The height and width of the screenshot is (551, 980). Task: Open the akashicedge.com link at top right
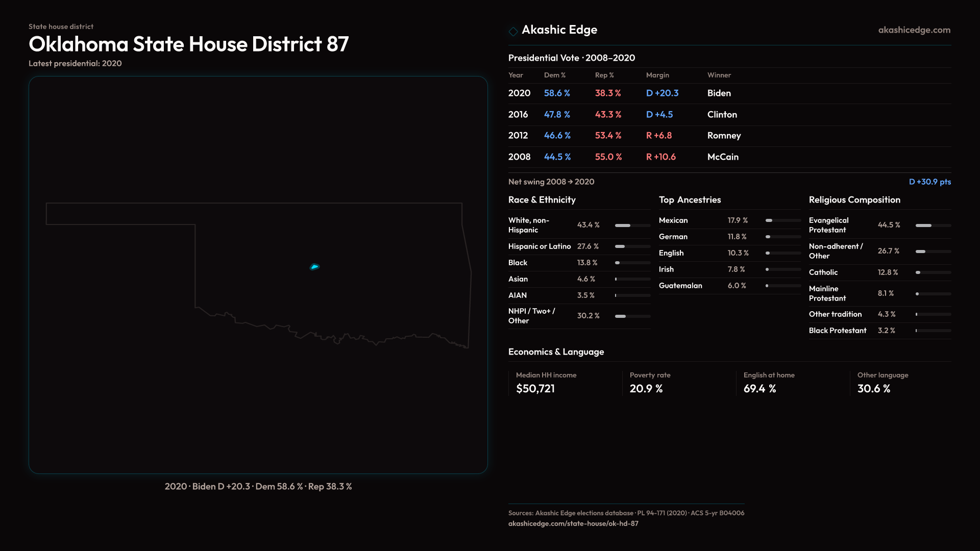coord(914,30)
